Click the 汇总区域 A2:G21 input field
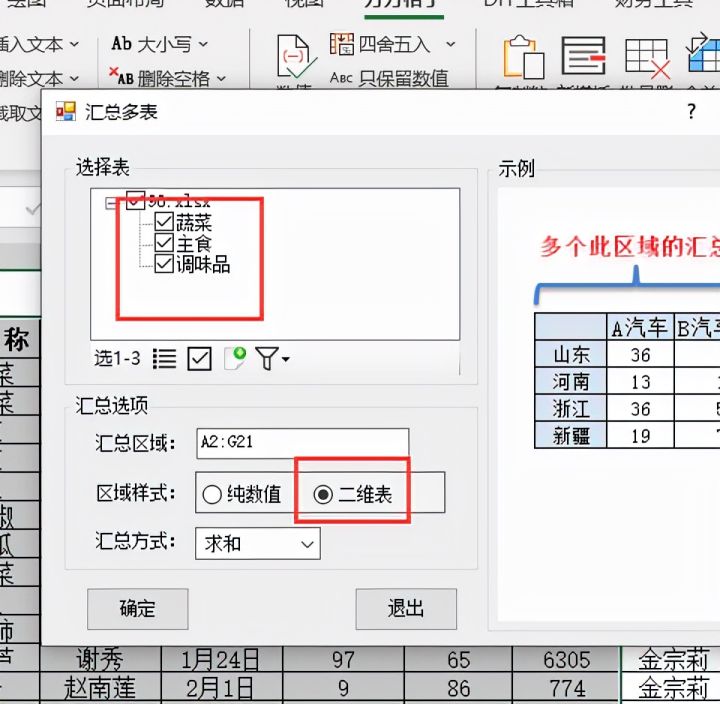Viewport: 720px width, 704px height. 303,443
